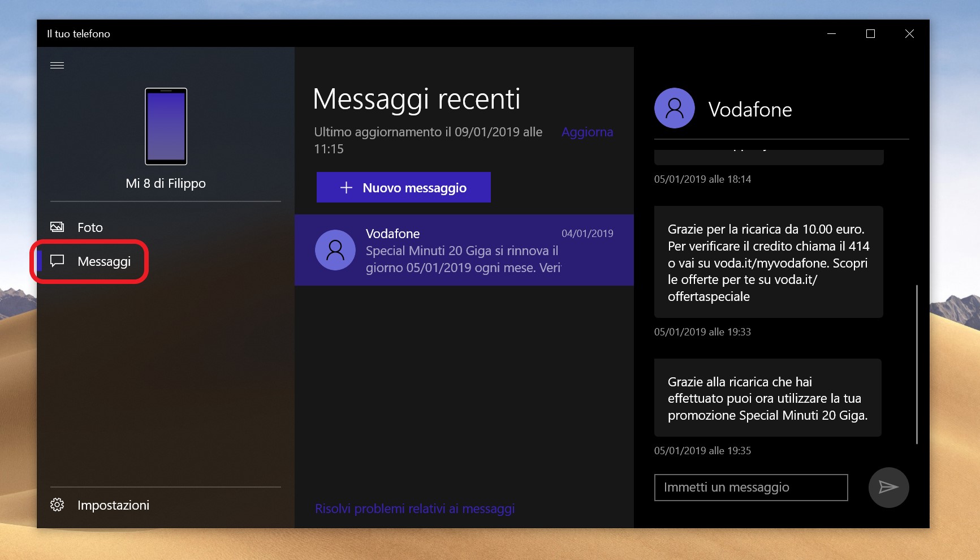Click the timestamp 05/01/2019 alle 19:35
980x560 pixels.
[702, 451]
